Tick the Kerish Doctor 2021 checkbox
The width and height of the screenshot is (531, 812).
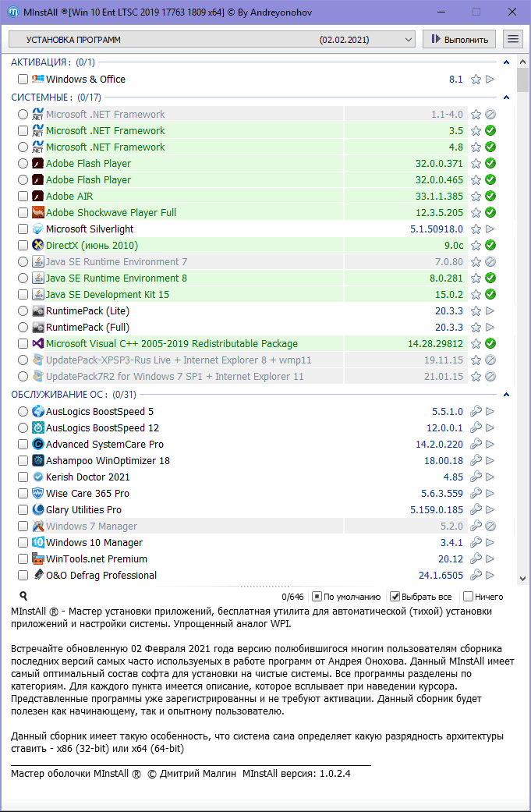23,477
